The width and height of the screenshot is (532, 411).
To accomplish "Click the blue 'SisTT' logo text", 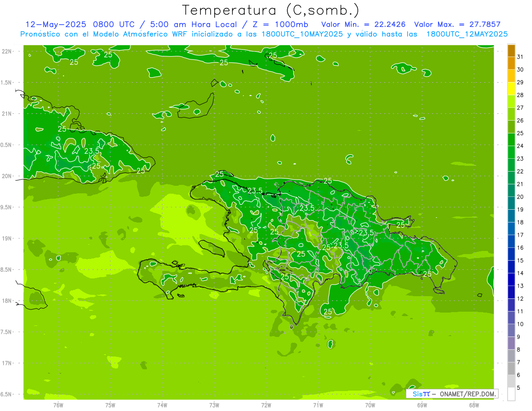I will coord(421,394).
